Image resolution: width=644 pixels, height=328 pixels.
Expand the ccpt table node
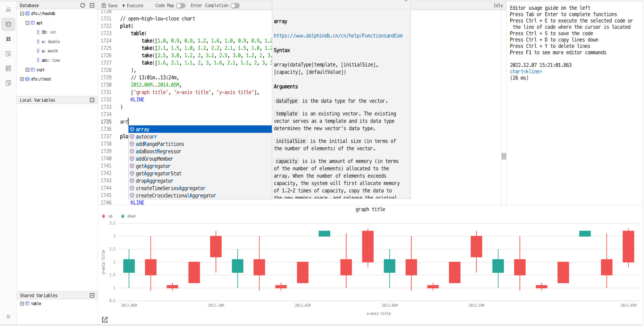27,70
